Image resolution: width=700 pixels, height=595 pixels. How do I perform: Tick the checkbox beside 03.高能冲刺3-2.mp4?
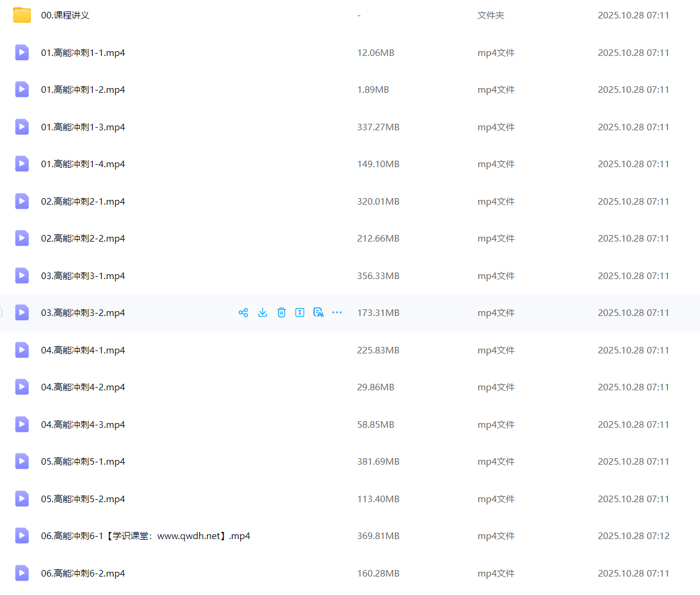1,312
